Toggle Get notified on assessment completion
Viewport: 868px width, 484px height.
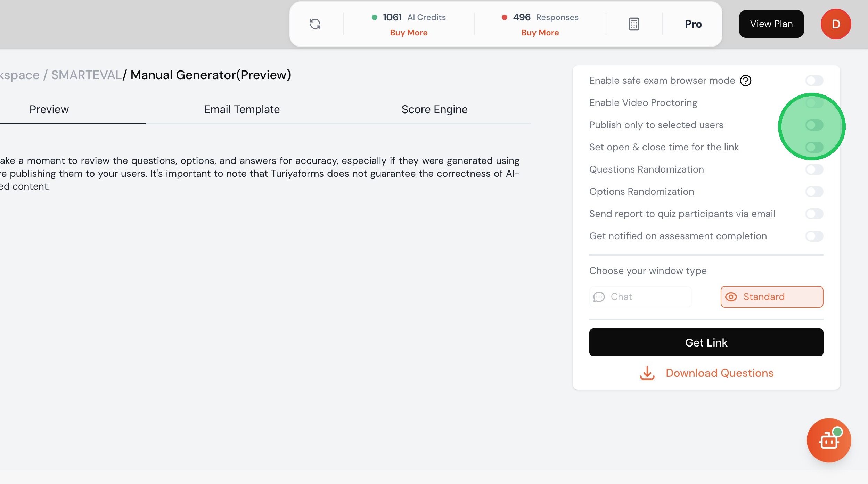pos(814,236)
